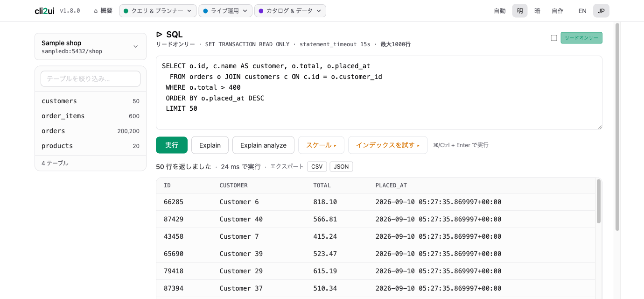Toggle the read-only checkbox

554,38
